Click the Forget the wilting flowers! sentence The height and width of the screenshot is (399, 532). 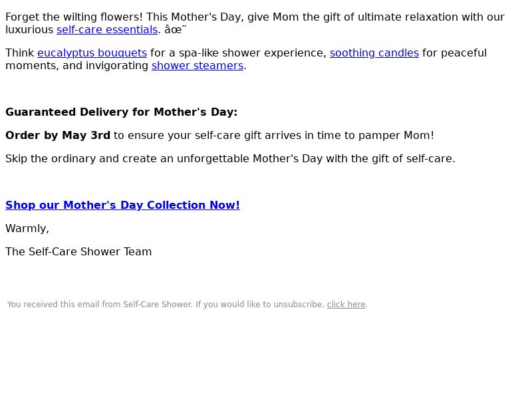[74, 17]
